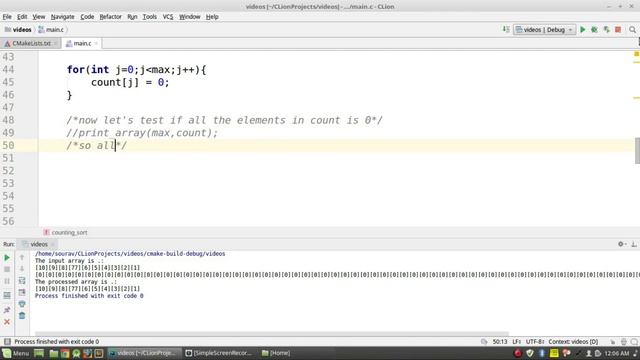The width and height of the screenshot is (640, 360).
Task: Click the run with coverage icon
Action: (x=607, y=30)
